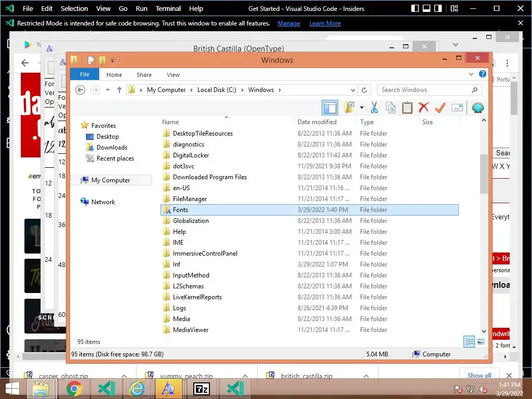Sort by the Size column header

point(428,122)
